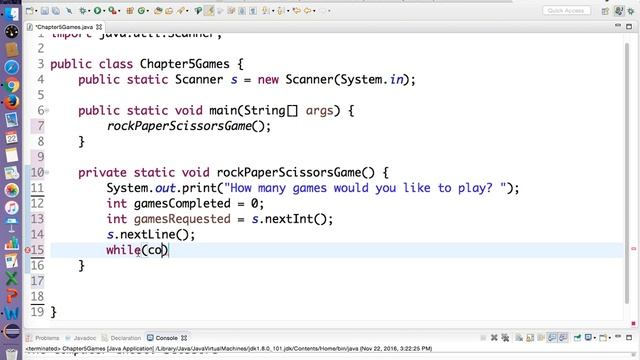The image size is (640, 360).
Task: Close the Chapter5Games.java editor tab
Action: tap(99, 27)
